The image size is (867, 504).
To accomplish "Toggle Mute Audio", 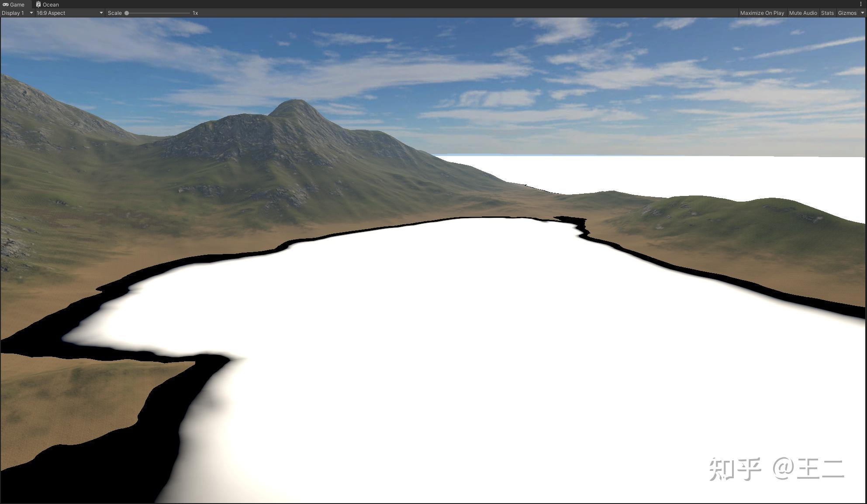I will [x=803, y=13].
